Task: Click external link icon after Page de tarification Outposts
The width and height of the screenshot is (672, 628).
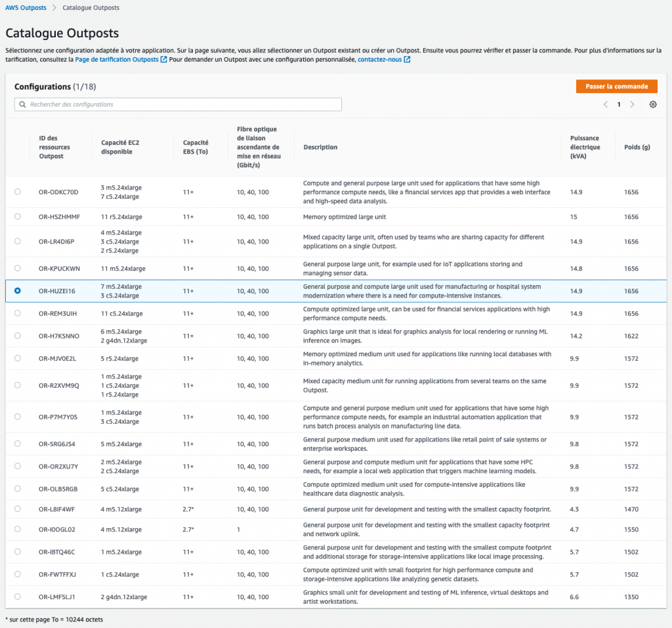Action: tap(163, 60)
